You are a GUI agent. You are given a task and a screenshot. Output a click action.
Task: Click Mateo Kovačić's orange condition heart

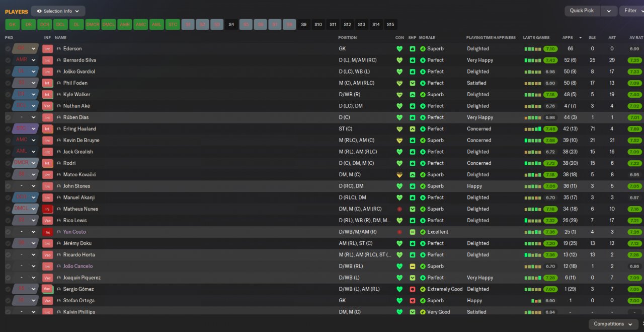tap(399, 175)
